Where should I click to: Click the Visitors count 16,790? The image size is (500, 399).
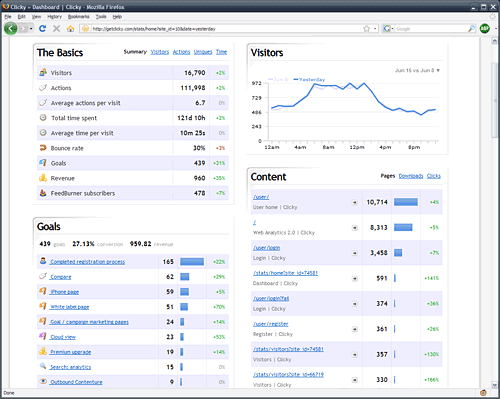195,73
